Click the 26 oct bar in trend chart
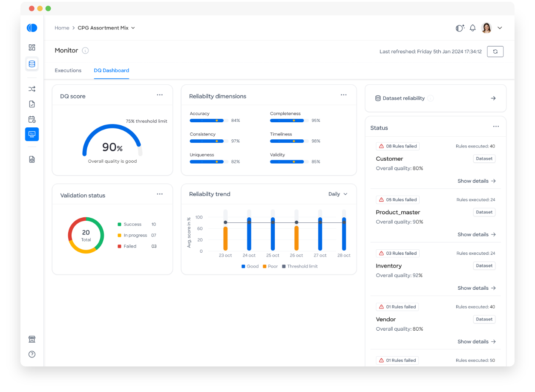The height and width of the screenshot is (392, 535). 296,238
